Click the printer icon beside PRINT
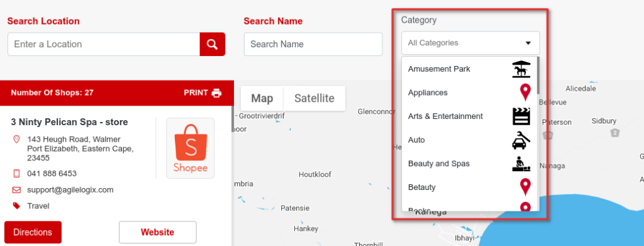Image resolution: width=644 pixels, height=246 pixels. click(216, 93)
